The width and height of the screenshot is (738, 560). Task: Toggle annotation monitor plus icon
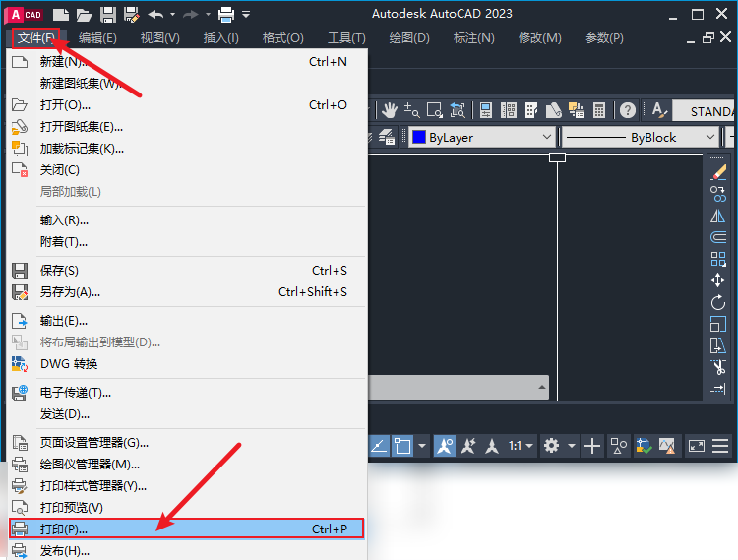[x=592, y=445]
